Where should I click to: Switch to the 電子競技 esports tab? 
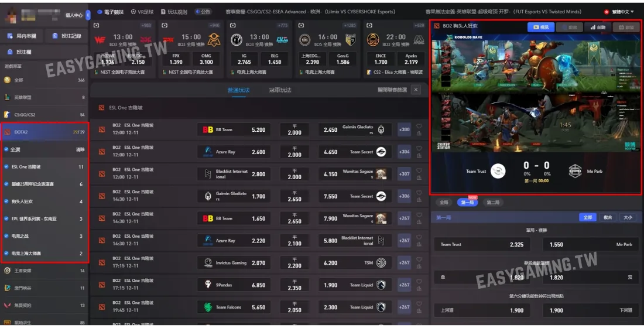pos(111,12)
